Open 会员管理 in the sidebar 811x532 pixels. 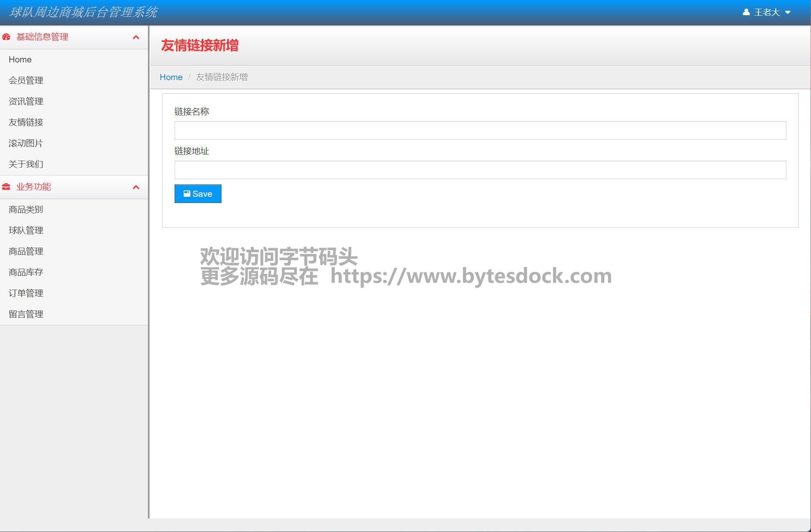(x=26, y=81)
